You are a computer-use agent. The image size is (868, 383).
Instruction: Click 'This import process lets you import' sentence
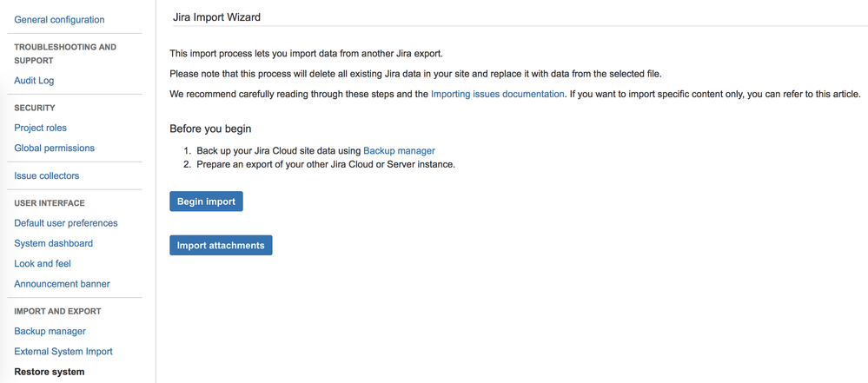click(306, 54)
